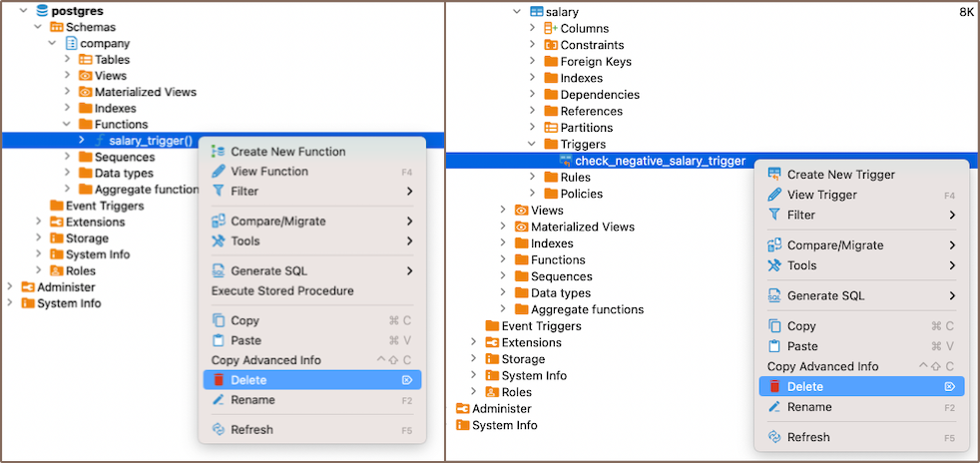The image size is (980, 463).
Task: Choose Execute Stored Procedure from the menu
Action: click(x=282, y=291)
